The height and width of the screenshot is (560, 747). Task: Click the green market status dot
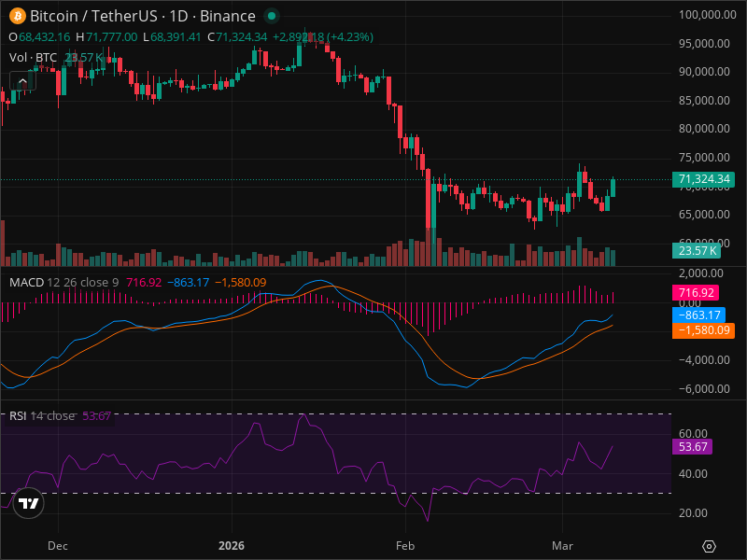[272, 16]
